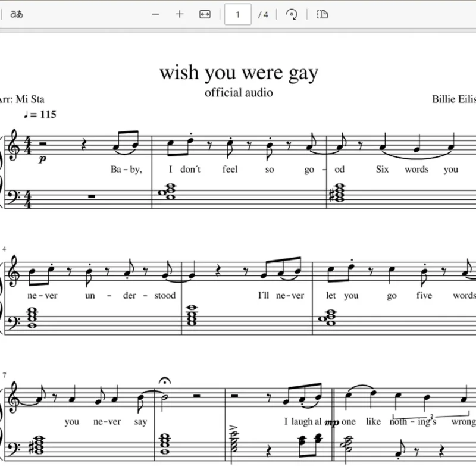Click the total page count '/ 4'
This screenshot has height=476, width=476.
click(263, 14)
